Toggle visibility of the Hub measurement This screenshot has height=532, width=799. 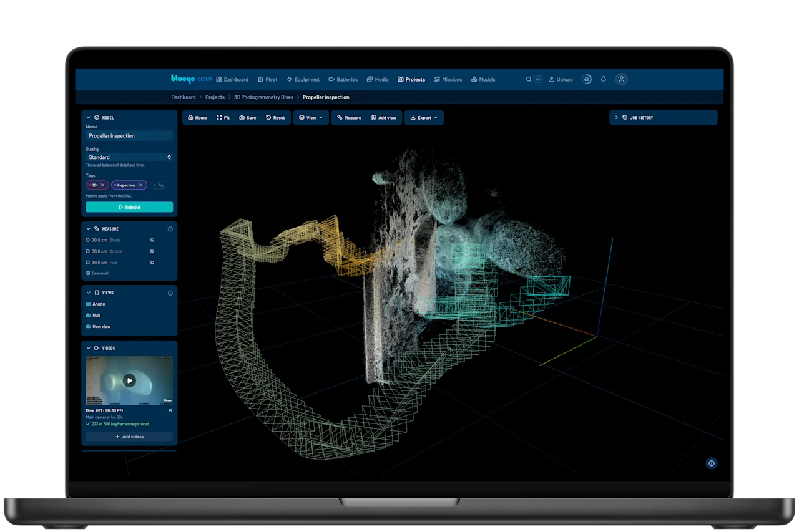tap(152, 263)
